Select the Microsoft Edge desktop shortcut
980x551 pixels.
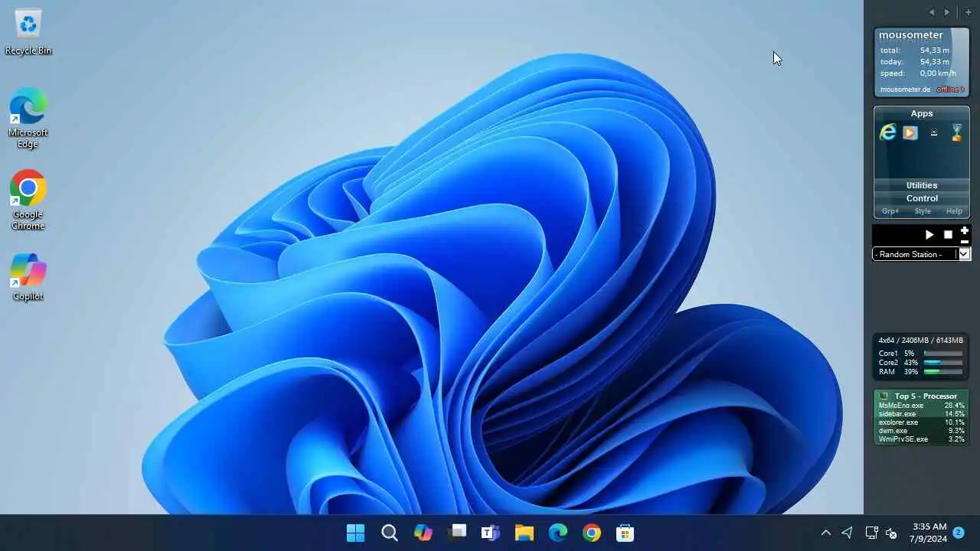28,119
